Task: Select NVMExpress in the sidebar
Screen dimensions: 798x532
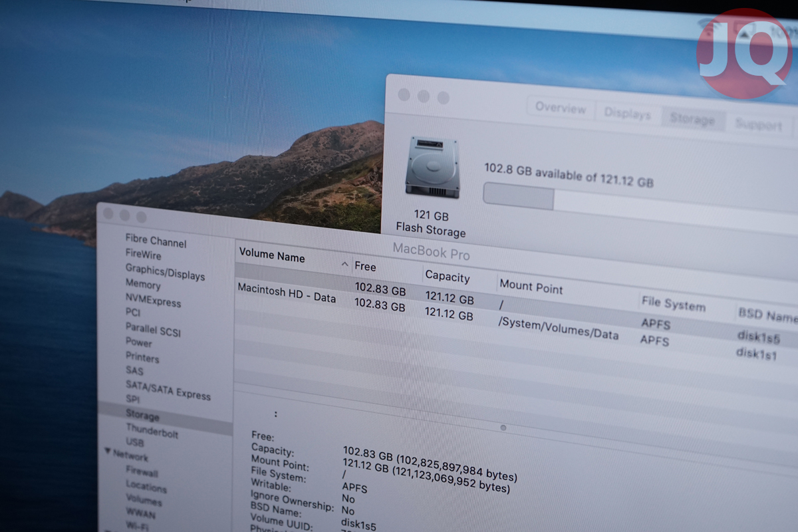Action: point(153,300)
